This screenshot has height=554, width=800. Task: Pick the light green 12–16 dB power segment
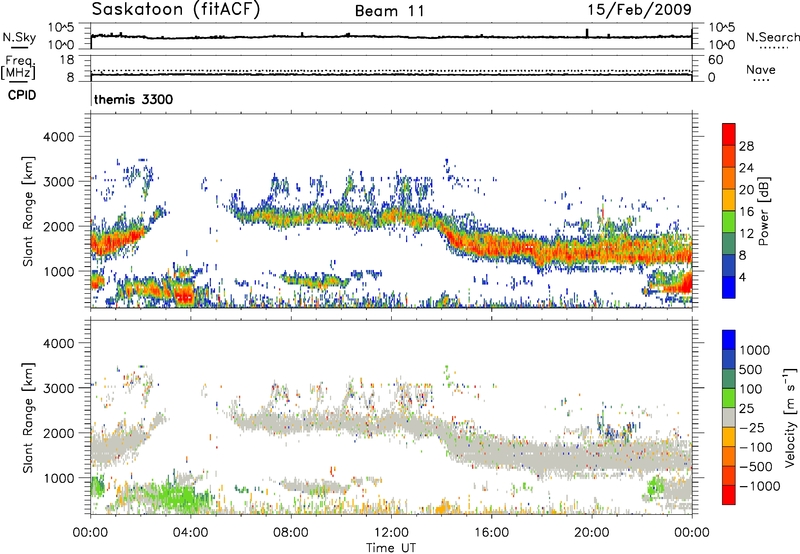coord(729,221)
